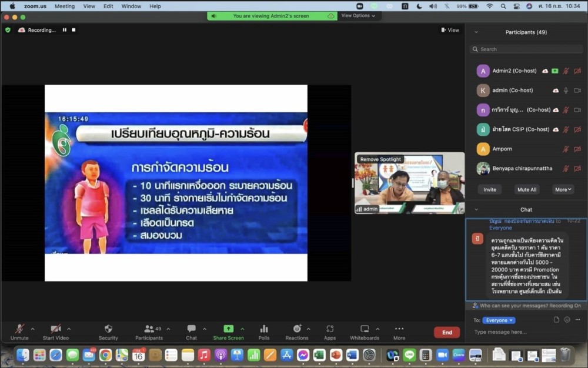Open the Whiteboards toolbar icon
Image resolution: width=588 pixels, height=368 pixels.
tap(365, 329)
